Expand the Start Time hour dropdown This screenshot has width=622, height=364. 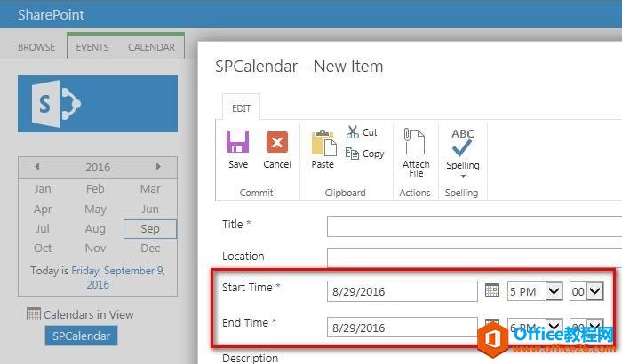coord(554,291)
